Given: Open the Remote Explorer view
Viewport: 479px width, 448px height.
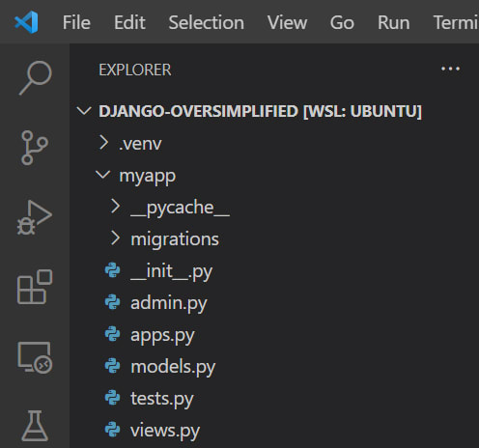Looking at the screenshot, I should click(x=35, y=357).
